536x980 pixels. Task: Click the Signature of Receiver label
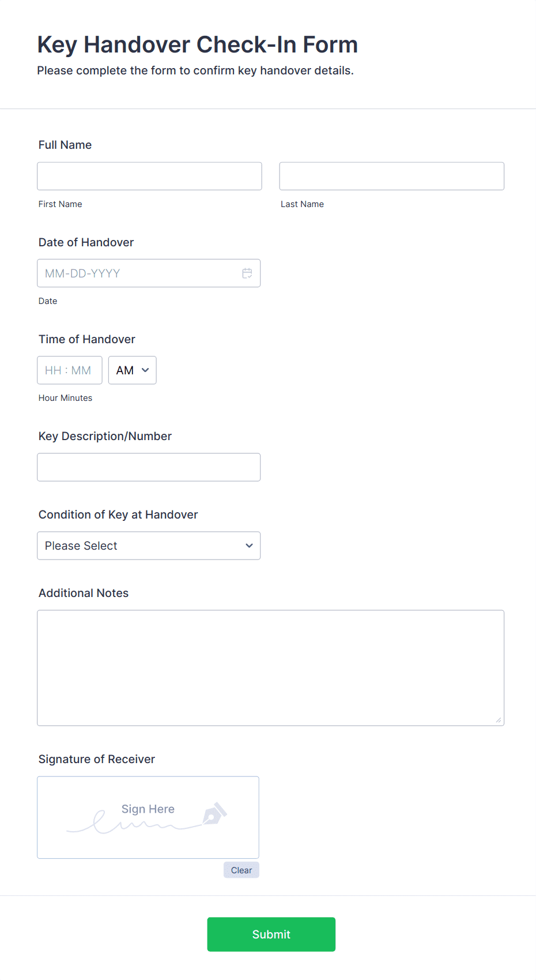click(97, 760)
